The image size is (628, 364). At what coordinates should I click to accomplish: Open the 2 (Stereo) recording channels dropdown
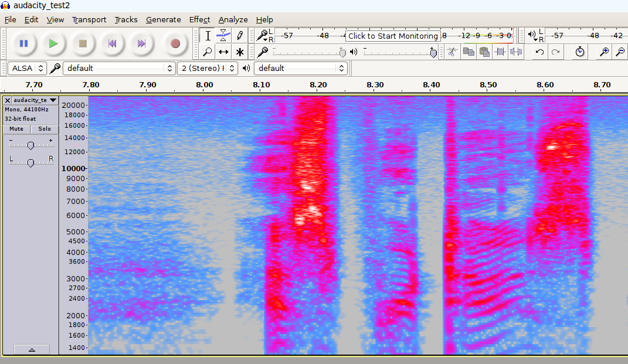pyautogui.click(x=208, y=68)
